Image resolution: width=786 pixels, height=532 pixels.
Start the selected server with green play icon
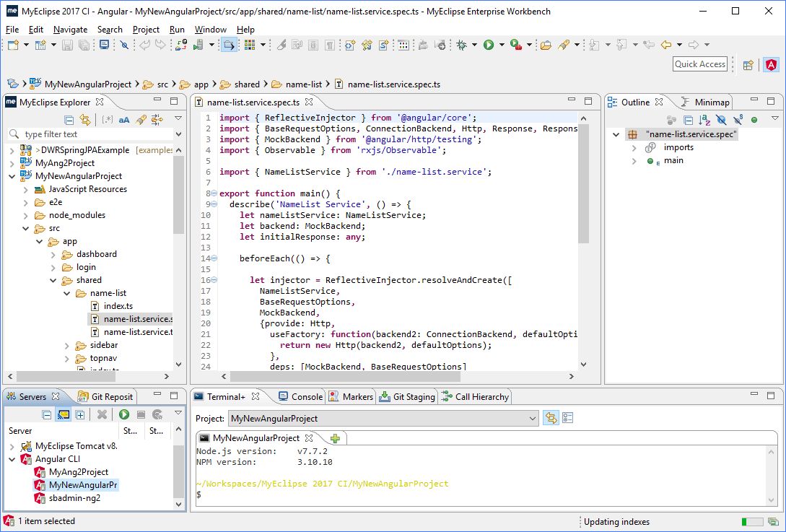(124, 414)
